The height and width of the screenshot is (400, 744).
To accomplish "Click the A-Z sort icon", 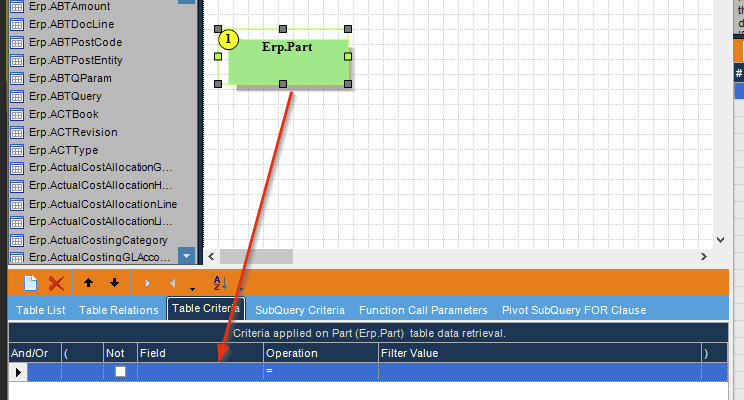I will [x=220, y=283].
